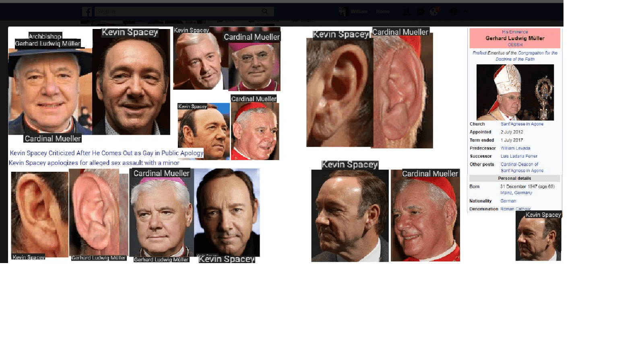Image resolution: width=644 pixels, height=362 pixels.
Task: Click the infobox photo with mitre
Action: [x=515, y=92]
